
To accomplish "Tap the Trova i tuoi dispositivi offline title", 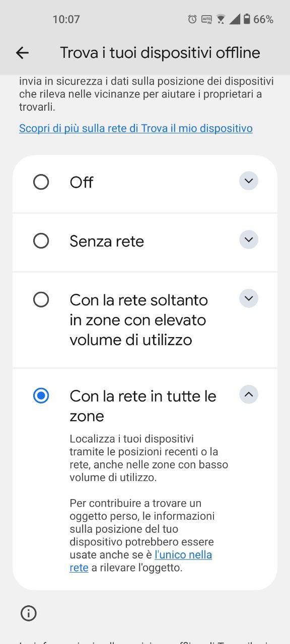I will click(159, 52).
